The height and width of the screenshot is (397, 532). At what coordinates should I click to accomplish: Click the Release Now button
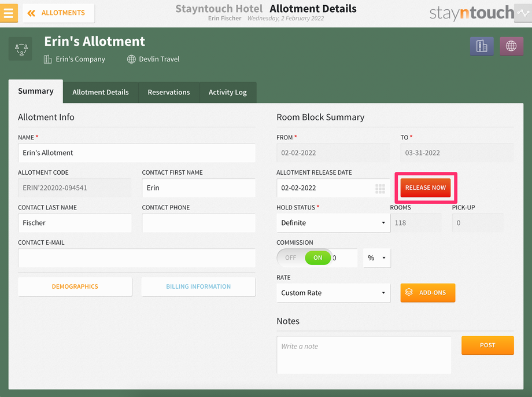[x=426, y=188]
